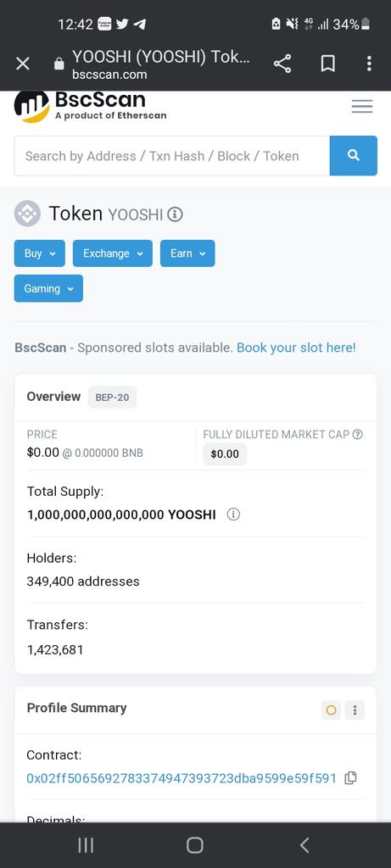Click the blue search magnifier button
The height and width of the screenshot is (868, 391).
tap(354, 156)
